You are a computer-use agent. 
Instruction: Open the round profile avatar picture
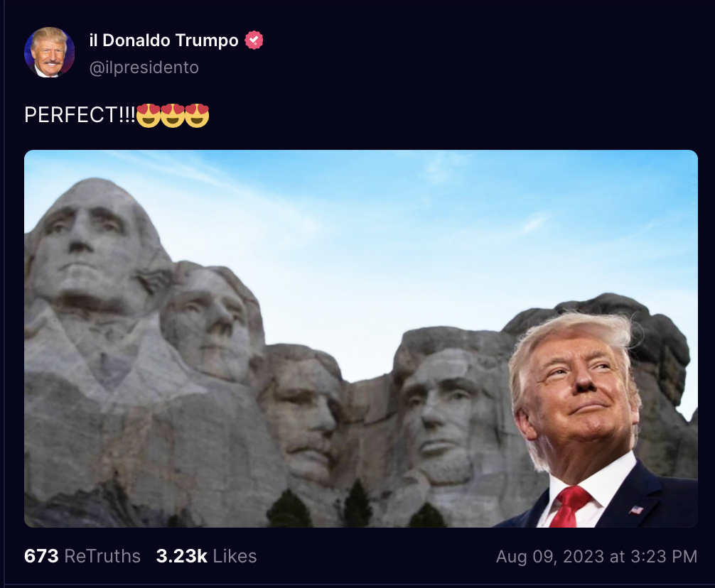(49, 53)
